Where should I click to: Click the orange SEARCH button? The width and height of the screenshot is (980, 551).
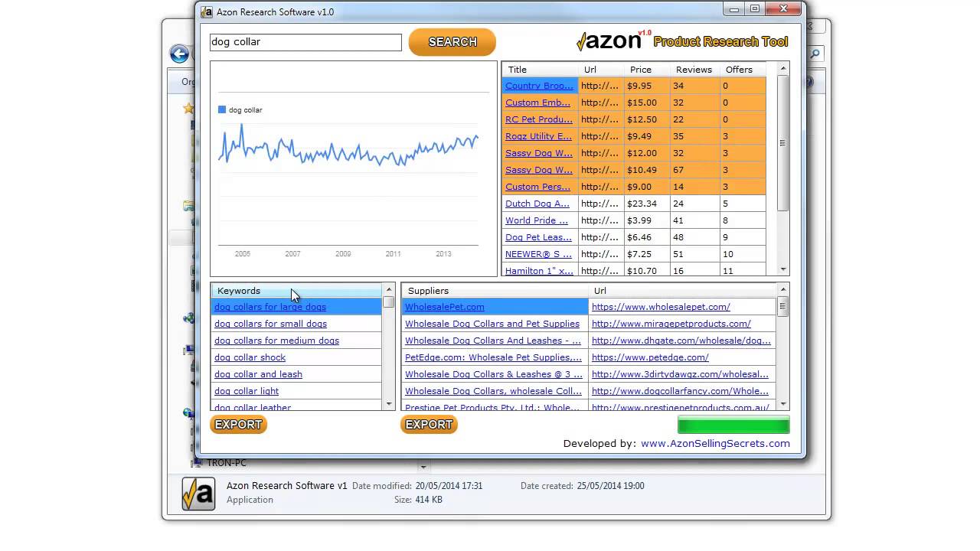pos(452,42)
